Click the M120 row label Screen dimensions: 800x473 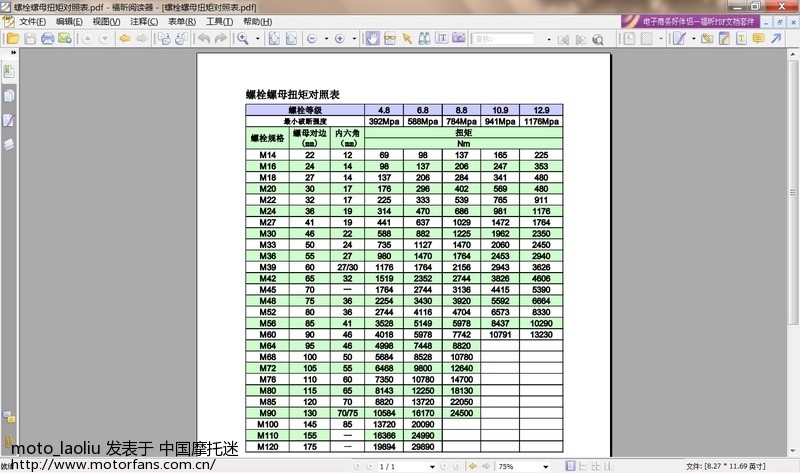coord(267,446)
